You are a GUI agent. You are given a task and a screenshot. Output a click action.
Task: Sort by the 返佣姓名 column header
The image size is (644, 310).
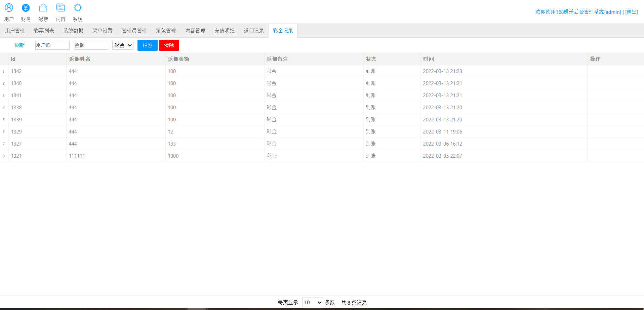[x=116, y=59]
